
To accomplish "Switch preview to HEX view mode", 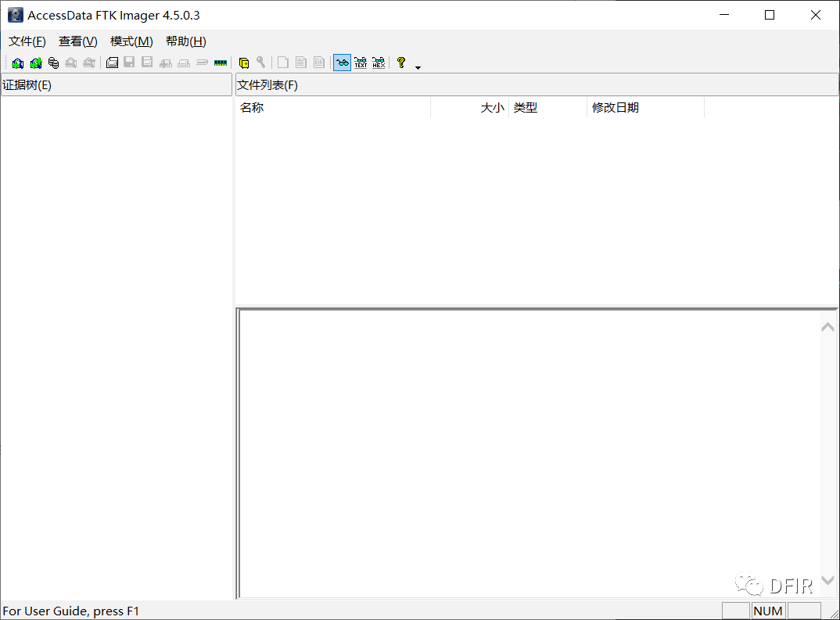I will [379, 63].
